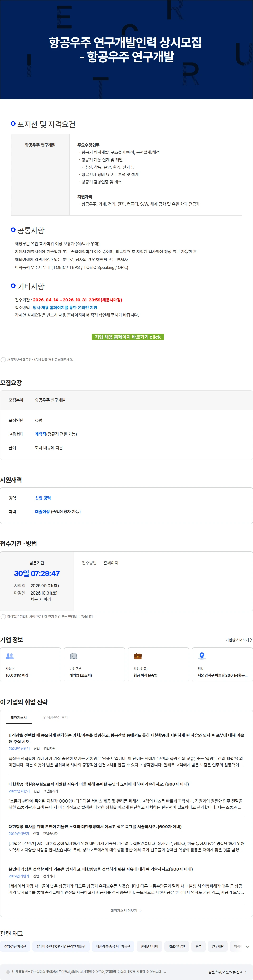
Task: Click the chevron next to 기업정보 더보기
Action: (251, 640)
